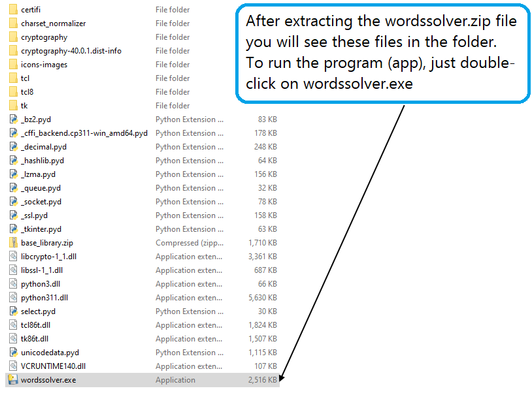Click the 2,516 KB size of wordssolver.exe
532x397 pixels.
[x=262, y=380]
